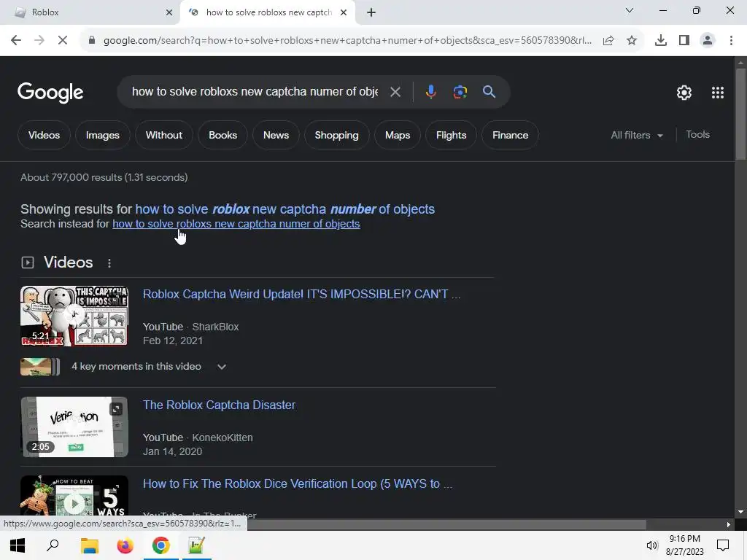Click the lock site info icon
Image resolution: width=747 pixels, height=560 pixels.
point(92,41)
